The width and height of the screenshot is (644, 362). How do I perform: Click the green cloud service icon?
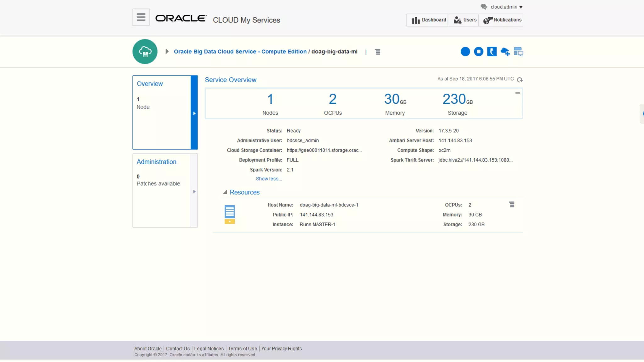(145, 52)
